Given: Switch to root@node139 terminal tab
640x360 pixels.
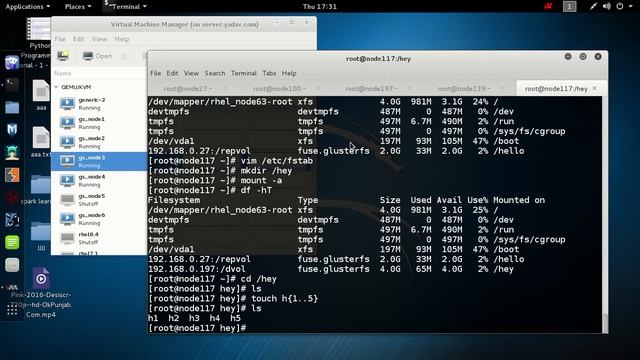Looking at the screenshot, I should pos(464,89).
